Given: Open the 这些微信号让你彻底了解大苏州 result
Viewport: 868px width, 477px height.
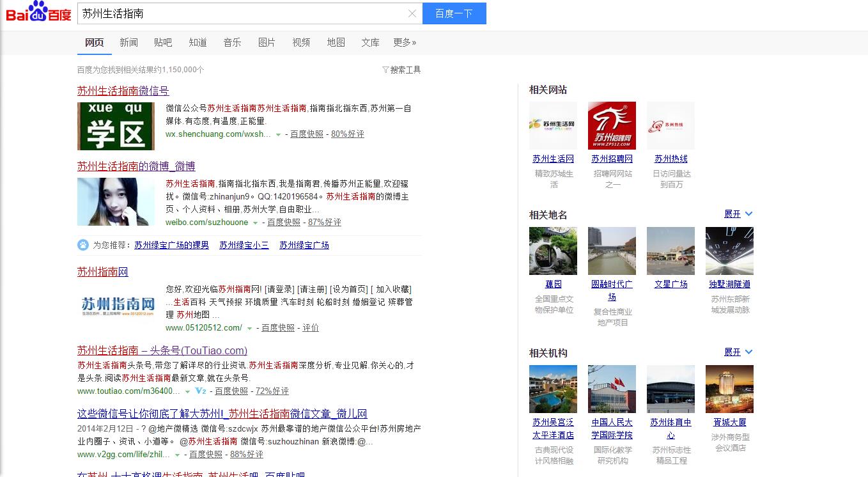Looking at the screenshot, I should [x=222, y=414].
